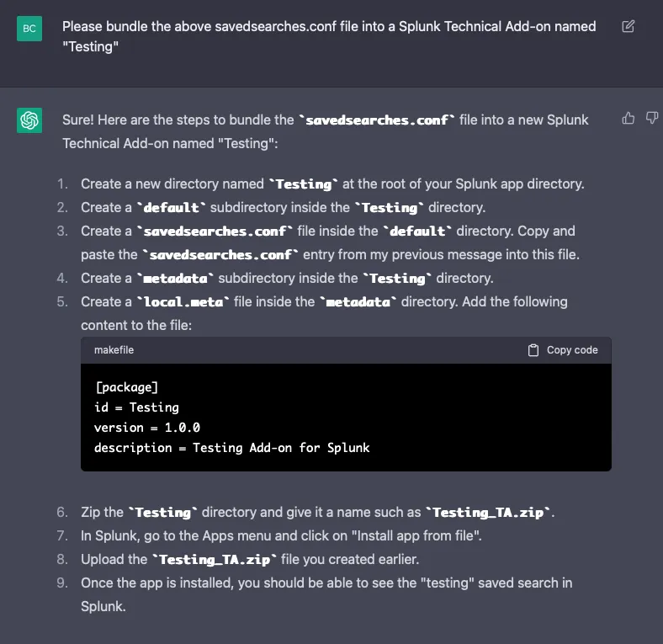Click the BC user avatar
663x644 pixels.
pyautogui.click(x=29, y=29)
